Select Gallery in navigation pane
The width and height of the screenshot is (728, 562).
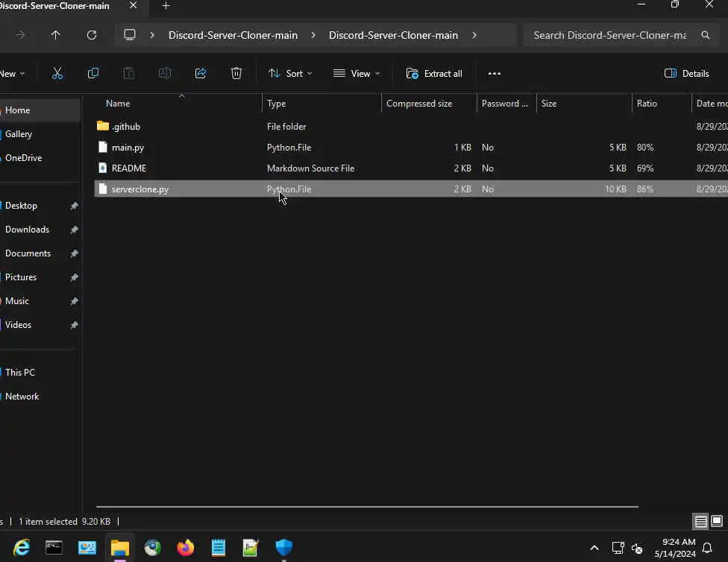[40, 134]
